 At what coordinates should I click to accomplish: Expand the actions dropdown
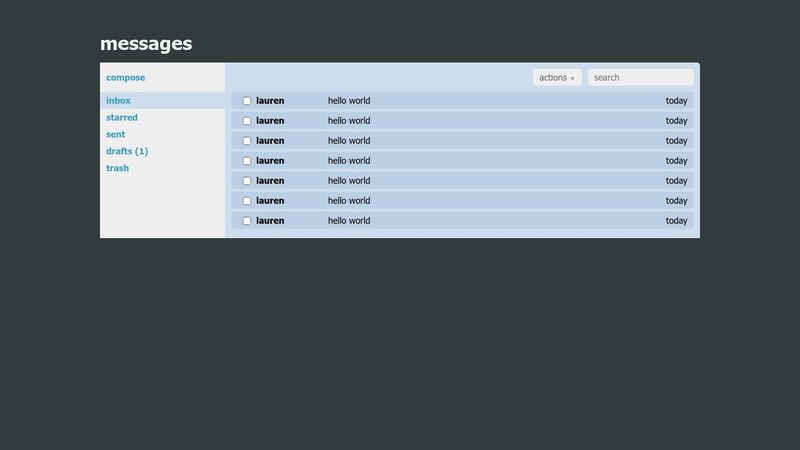click(556, 78)
